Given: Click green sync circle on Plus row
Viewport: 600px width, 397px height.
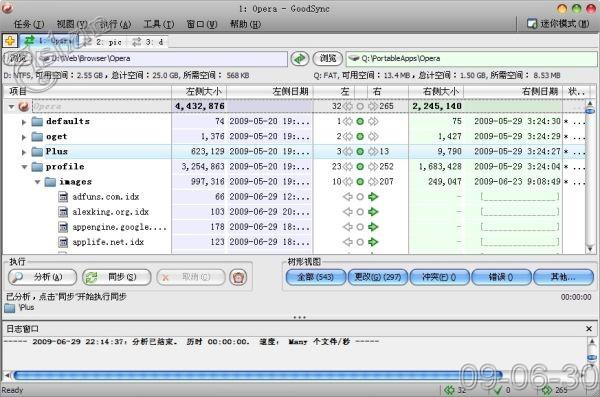Looking at the screenshot, I should coord(360,152).
